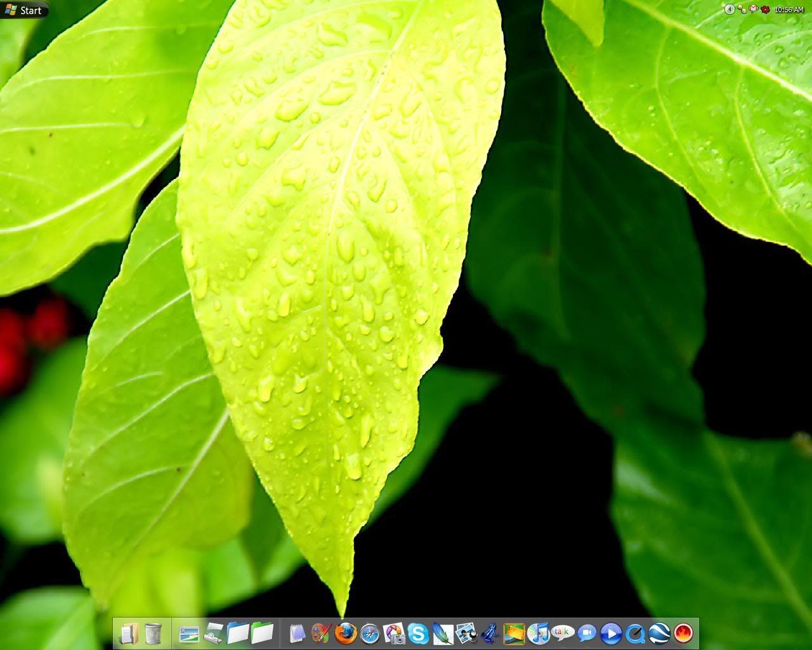The height and width of the screenshot is (650, 812).
Task: Launch Firefox from the dock
Action: (x=346, y=633)
